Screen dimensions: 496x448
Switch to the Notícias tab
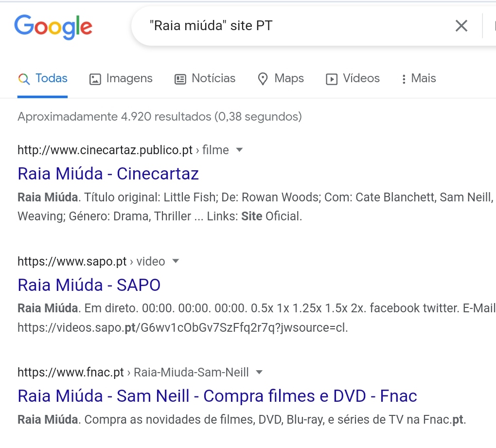coord(213,78)
